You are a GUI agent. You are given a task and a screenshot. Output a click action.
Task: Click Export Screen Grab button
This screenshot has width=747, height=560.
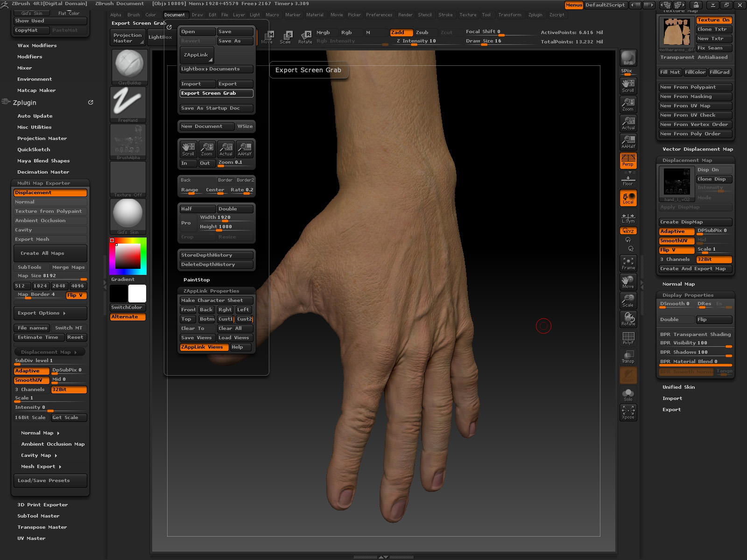[217, 93]
